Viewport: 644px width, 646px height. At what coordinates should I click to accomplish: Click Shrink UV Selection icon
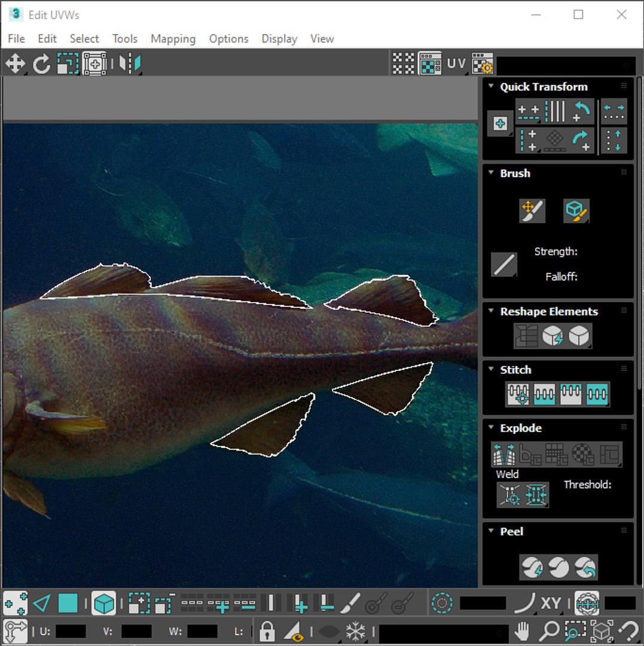point(165,604)
